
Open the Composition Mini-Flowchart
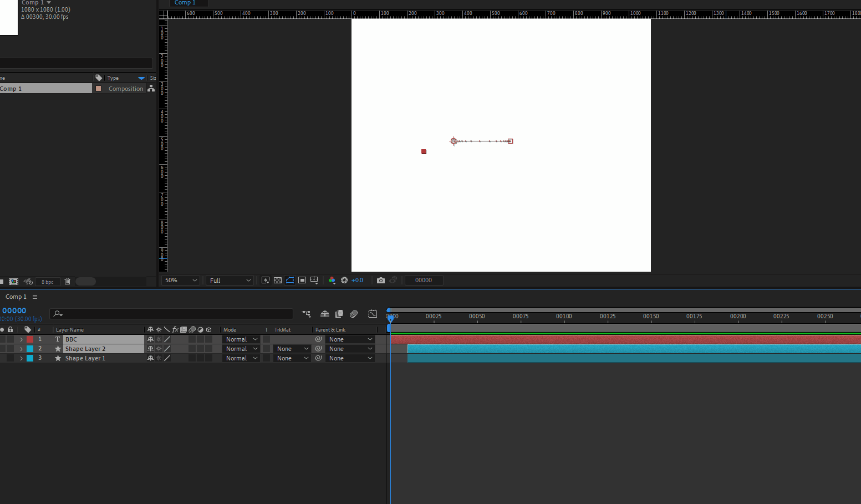tap(306, 314)
